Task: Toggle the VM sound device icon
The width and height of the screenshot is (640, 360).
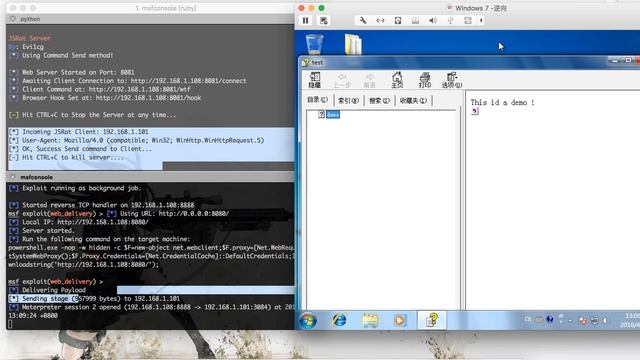Action: (433, 20)
